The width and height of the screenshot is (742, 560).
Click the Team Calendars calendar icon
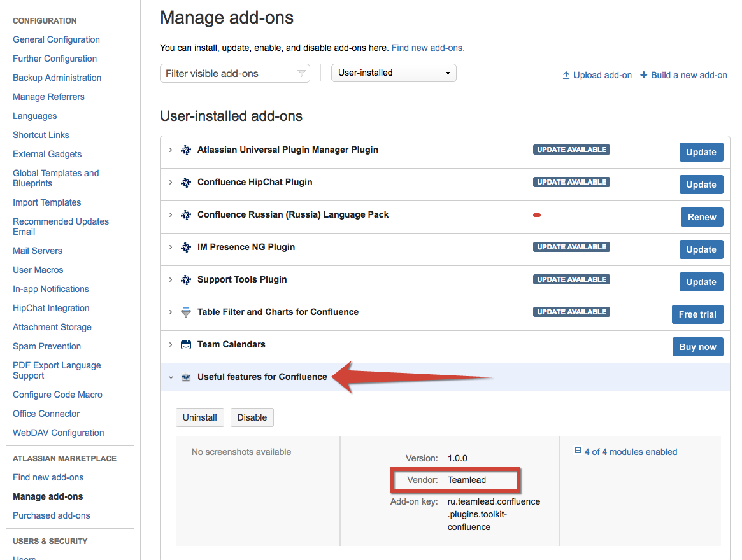186,345
